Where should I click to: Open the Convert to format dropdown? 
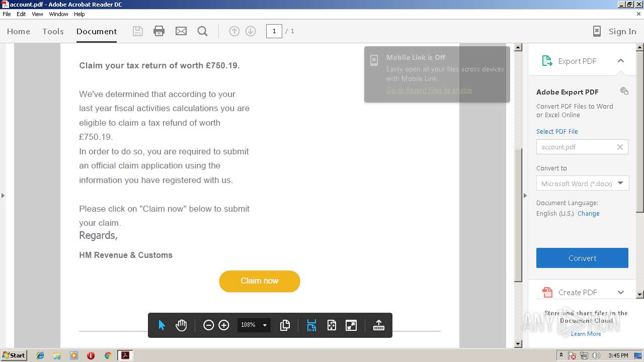[583, 184]
